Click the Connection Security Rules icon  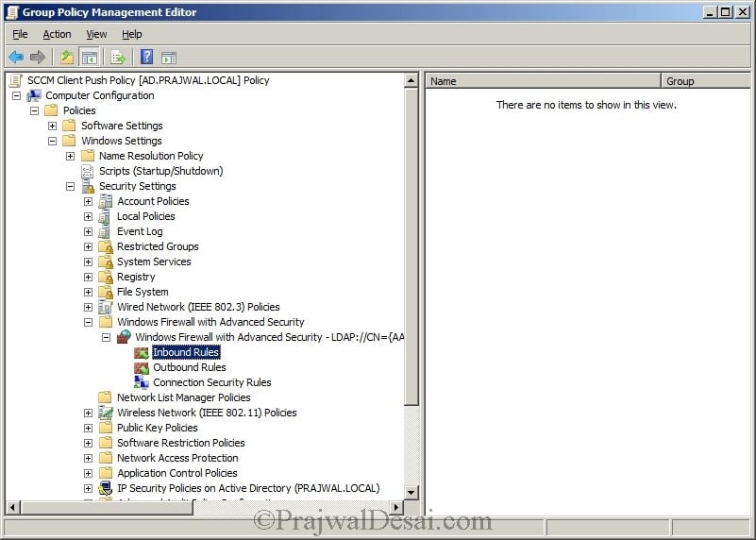(142, 382)
